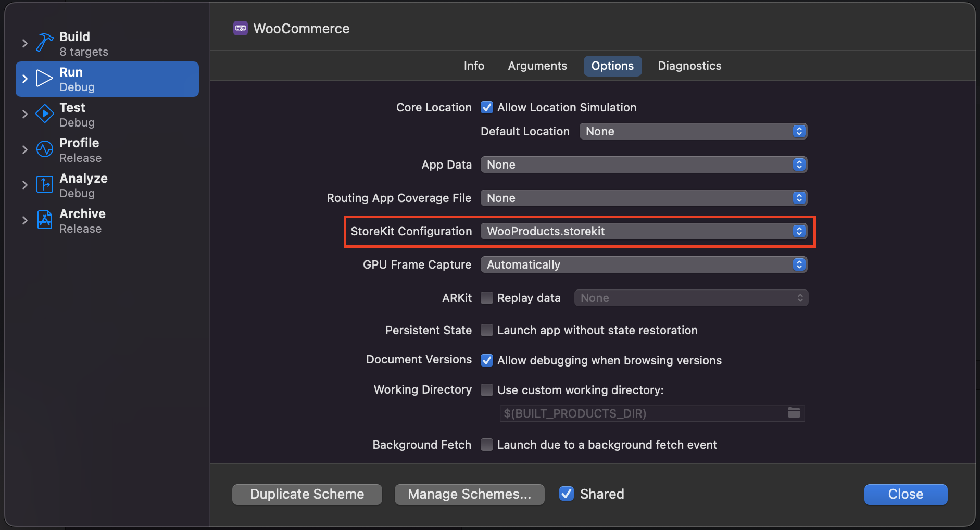Image resolution: width=980 pixels, height=530 pixels.
Task: Click the StoreKit Configuration label
Action: pyautogui.click(x=411, y=231)
